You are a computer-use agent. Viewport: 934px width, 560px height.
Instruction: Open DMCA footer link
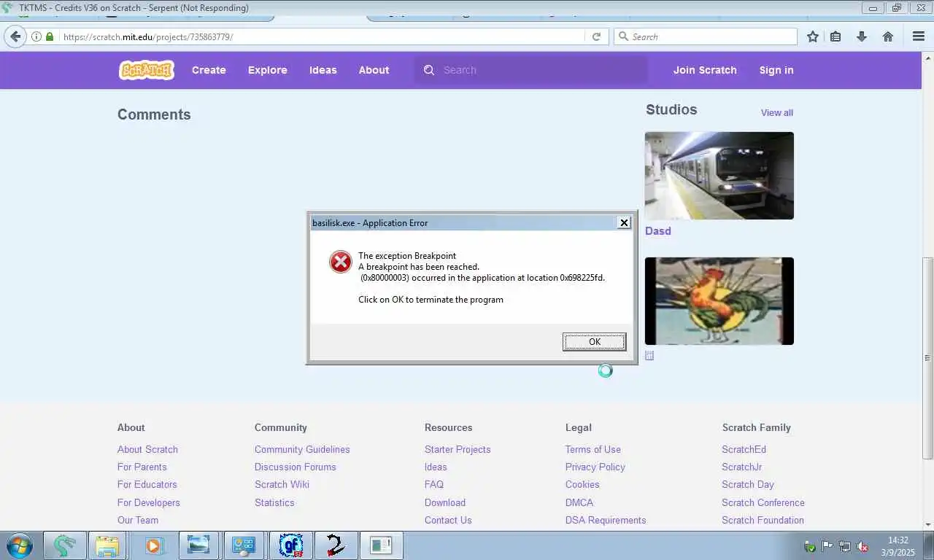click(579, 503)
